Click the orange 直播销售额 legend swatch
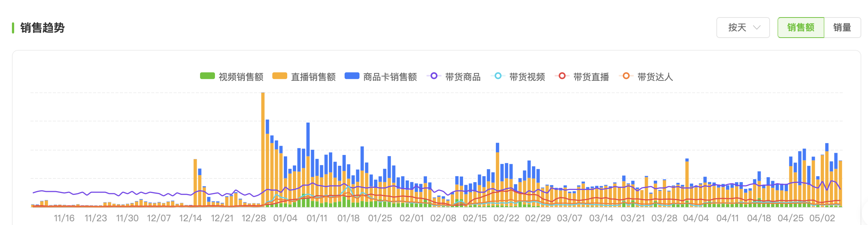 point(279,76)
